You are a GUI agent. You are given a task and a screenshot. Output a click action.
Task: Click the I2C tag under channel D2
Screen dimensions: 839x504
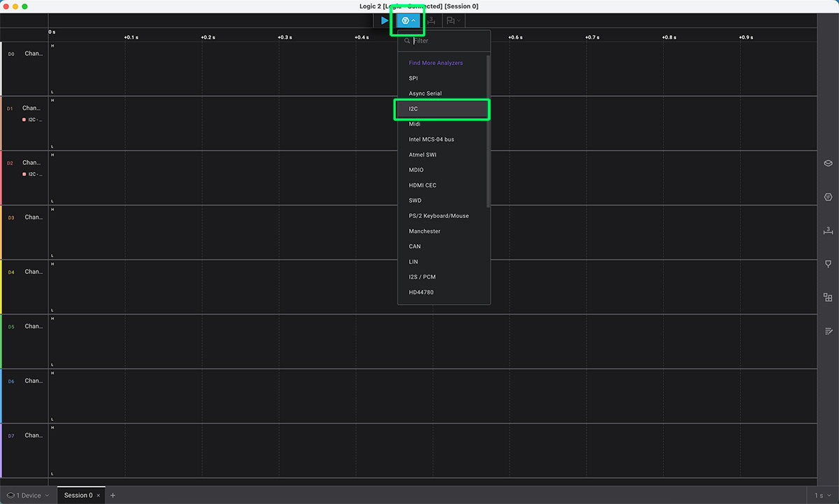(33, 174)
